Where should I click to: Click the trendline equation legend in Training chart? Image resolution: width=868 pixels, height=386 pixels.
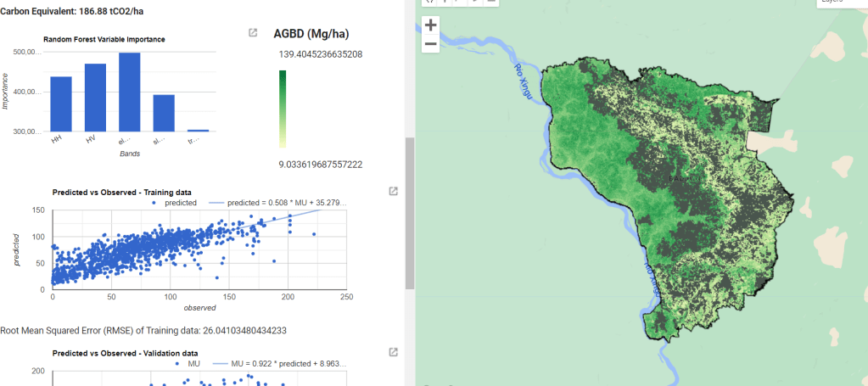pyautogui.click(x=284, y=204)
